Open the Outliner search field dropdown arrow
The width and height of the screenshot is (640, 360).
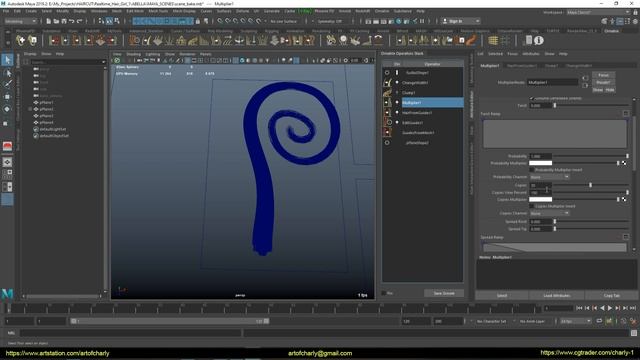tap(103, 62)
